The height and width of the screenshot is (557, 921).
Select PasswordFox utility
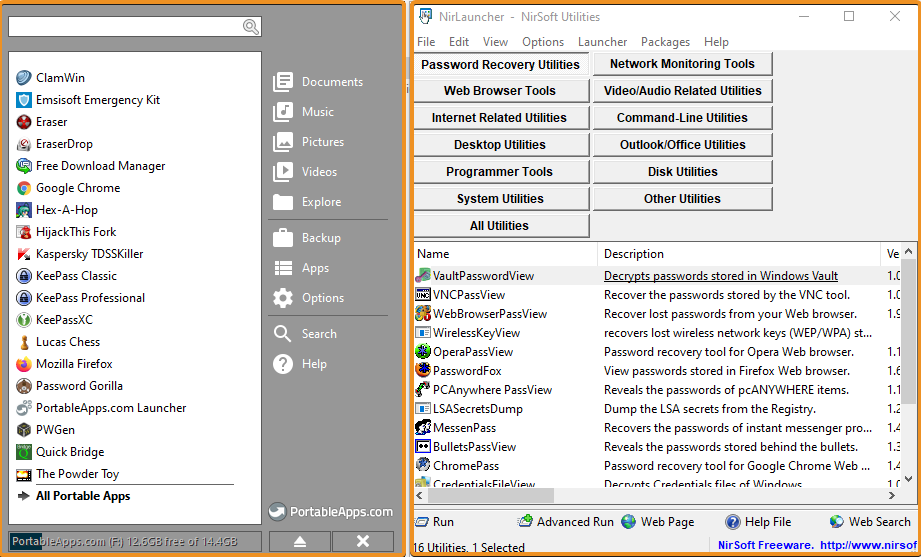(657, 371)
